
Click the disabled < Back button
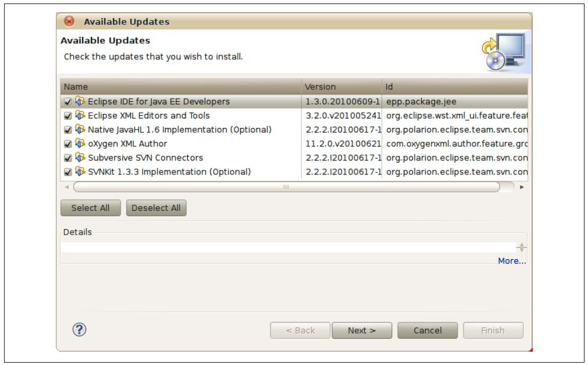pos(300,331)
